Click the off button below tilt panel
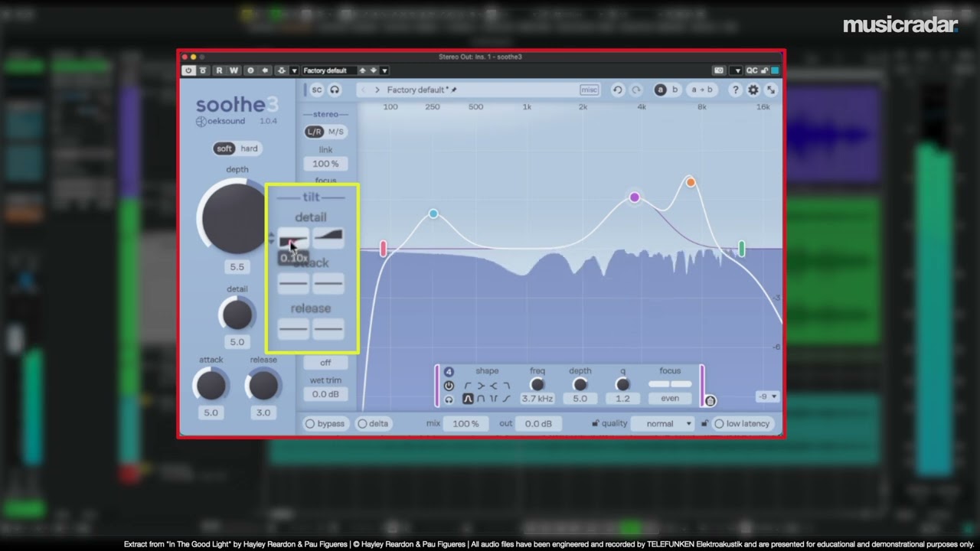The image size is (980, 551). pyautogui.click(x=325, y=362)
